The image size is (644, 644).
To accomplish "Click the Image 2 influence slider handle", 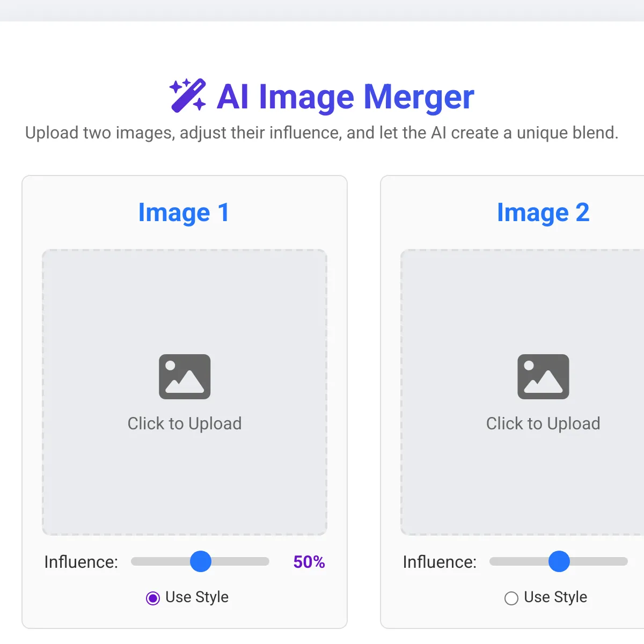I will 559,561.
